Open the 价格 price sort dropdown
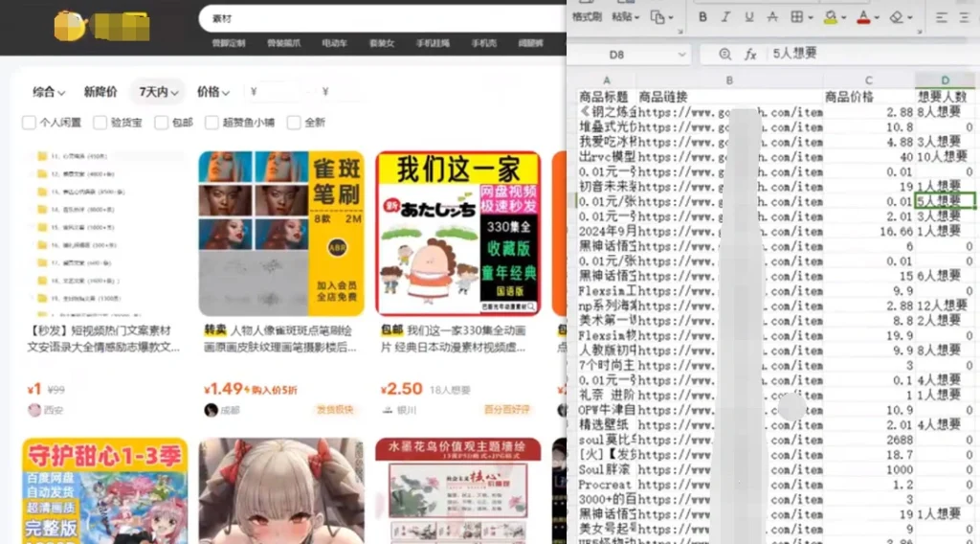The height and width of the screenshot is (544, 980). point(212,92)
